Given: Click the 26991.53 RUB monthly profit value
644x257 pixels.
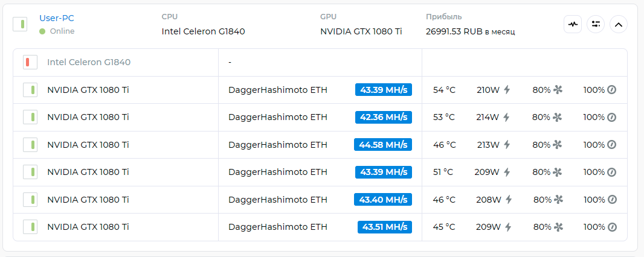Looking at the screenshot, I should (x=470, y=31).
